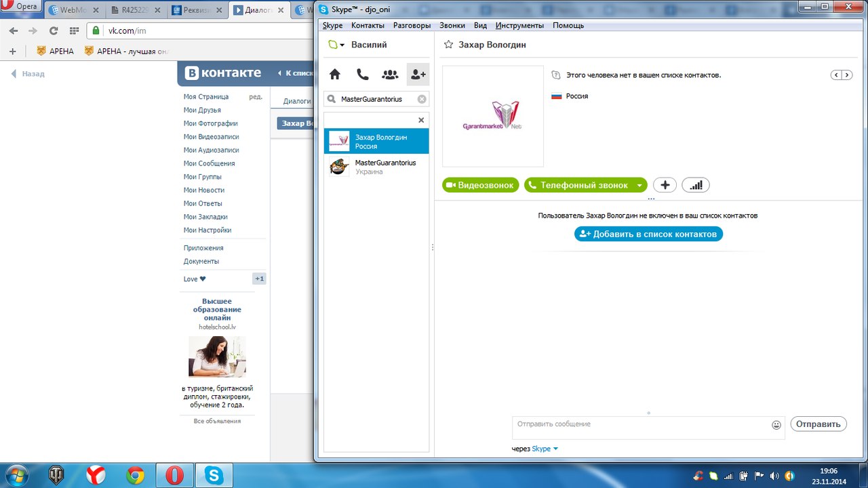Switch to the Реквизиты browser tab
This screenshot has height=488, width=868.
pos(197,10)
